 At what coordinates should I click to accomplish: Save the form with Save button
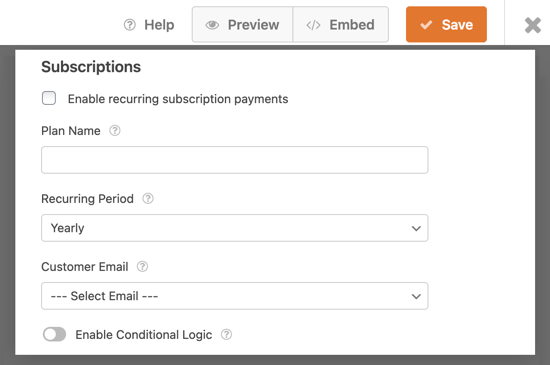pos(446,24)
